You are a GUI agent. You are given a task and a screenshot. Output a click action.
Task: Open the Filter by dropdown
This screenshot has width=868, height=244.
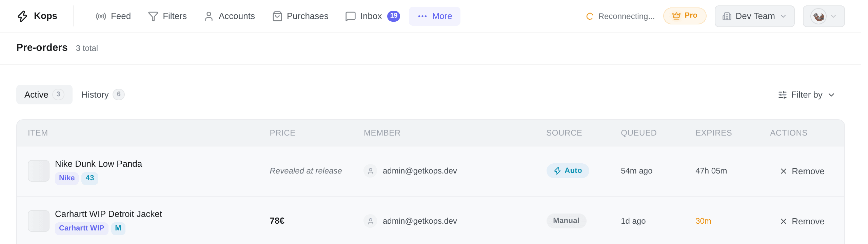pos(806,95)
